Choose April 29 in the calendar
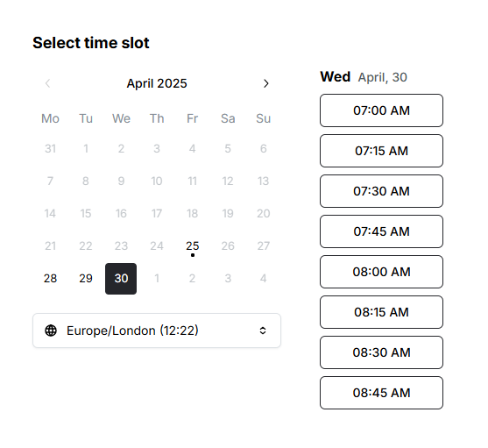 click(x=86, y=279)
